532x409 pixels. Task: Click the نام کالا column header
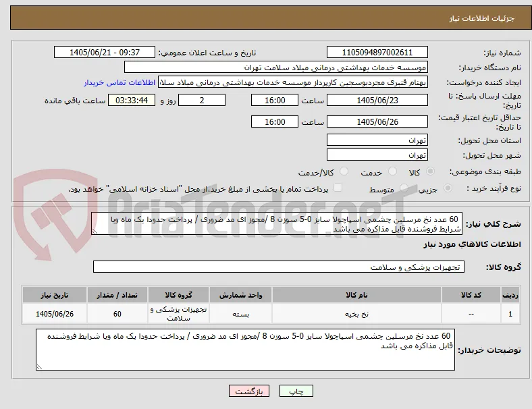coord(356,295)
